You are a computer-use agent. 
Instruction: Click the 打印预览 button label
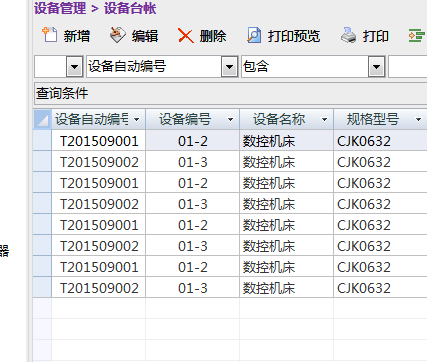(294, 36)
